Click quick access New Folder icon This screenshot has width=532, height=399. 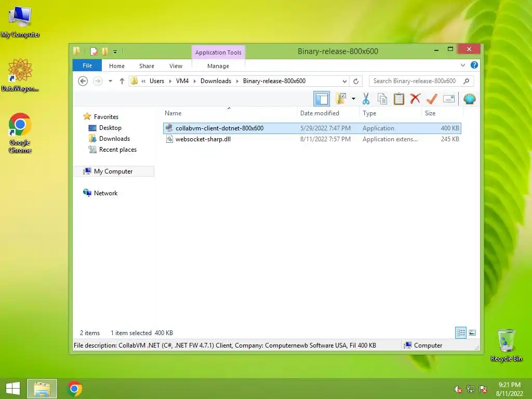pyautogui.click(x=105, y=51)
